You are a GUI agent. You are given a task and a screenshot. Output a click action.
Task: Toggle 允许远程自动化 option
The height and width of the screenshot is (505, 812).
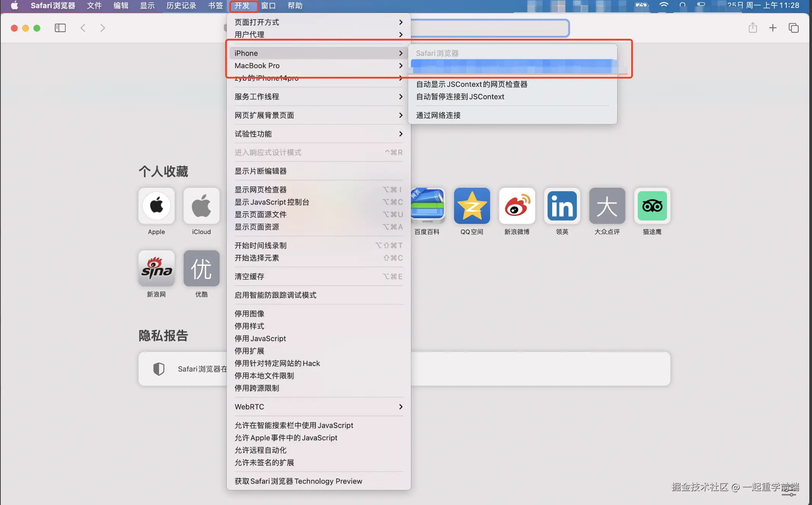[x=260, y=450]
